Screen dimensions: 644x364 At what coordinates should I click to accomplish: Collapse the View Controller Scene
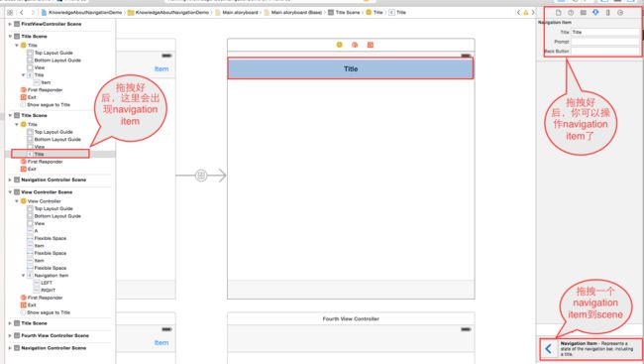pos(10,192)
